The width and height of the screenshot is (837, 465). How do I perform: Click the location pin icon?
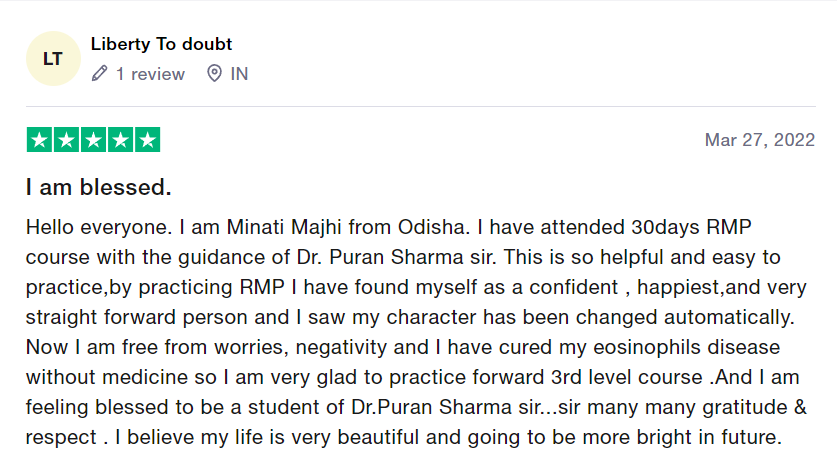point(214,74)
